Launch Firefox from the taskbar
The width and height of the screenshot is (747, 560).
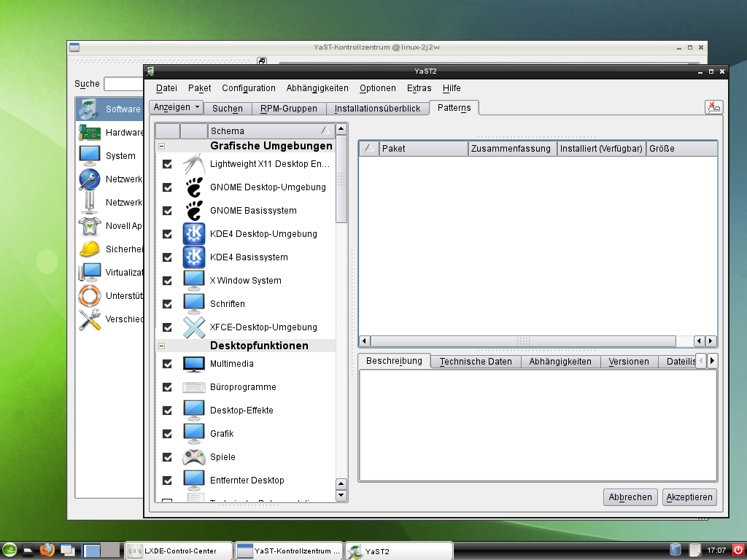pyautogui.click(x=47, y=550)
